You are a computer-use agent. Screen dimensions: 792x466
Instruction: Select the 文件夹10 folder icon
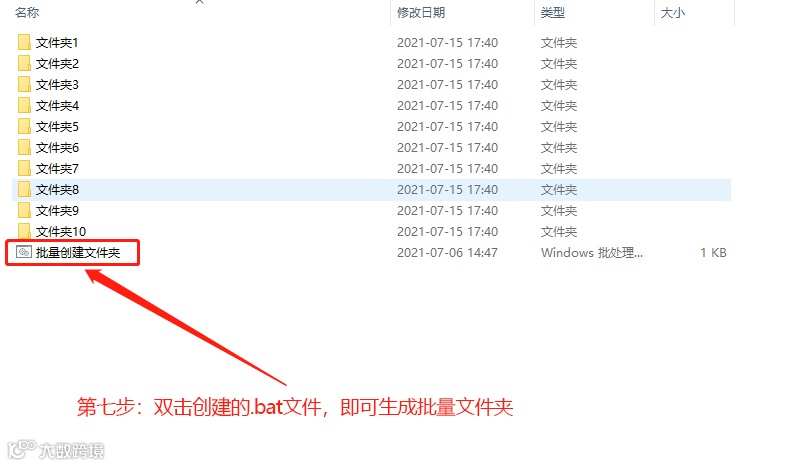pyautogui.click(x=24, y=231)
